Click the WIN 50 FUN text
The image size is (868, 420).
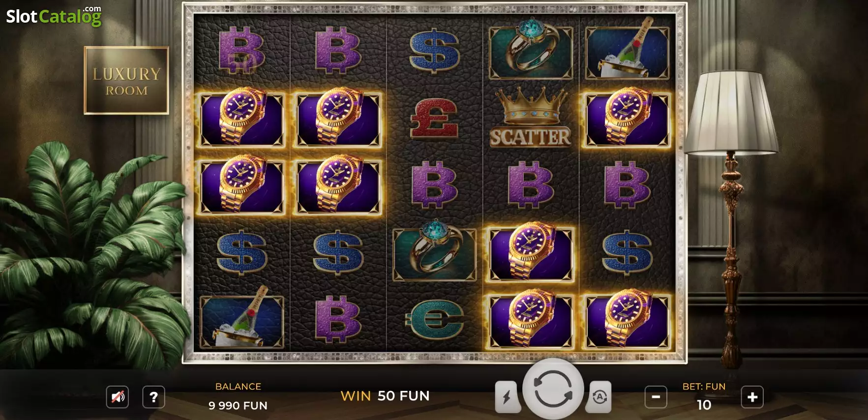click(385, 396)
